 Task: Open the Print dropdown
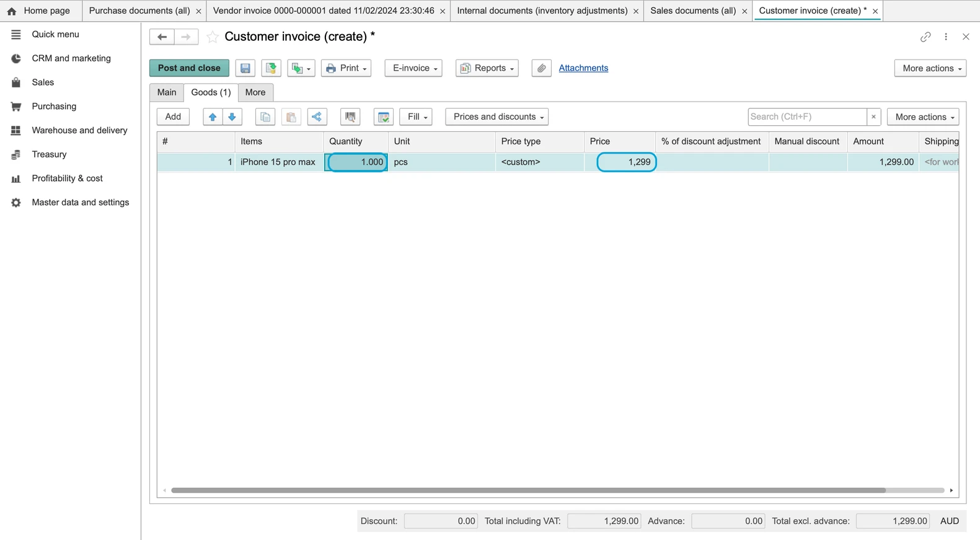click(346, 68)
